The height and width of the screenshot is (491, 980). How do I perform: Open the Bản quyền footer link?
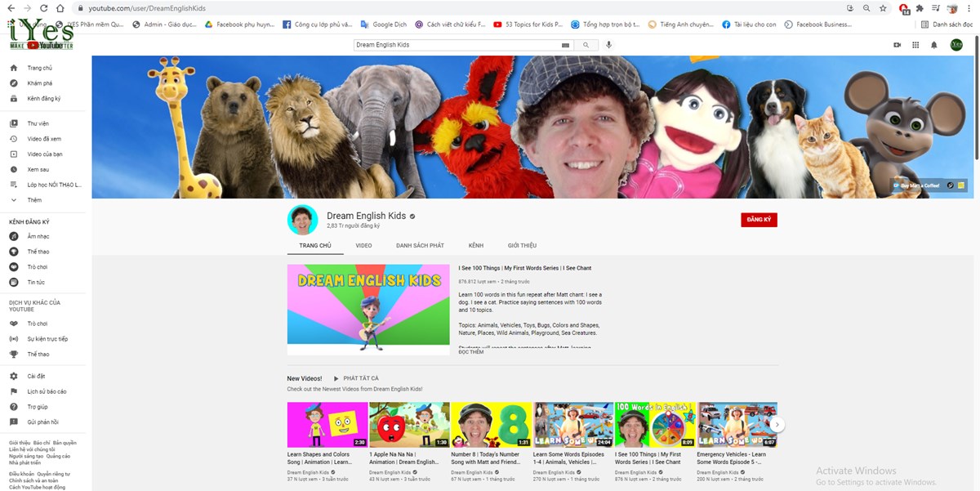(x=65, y=443)
